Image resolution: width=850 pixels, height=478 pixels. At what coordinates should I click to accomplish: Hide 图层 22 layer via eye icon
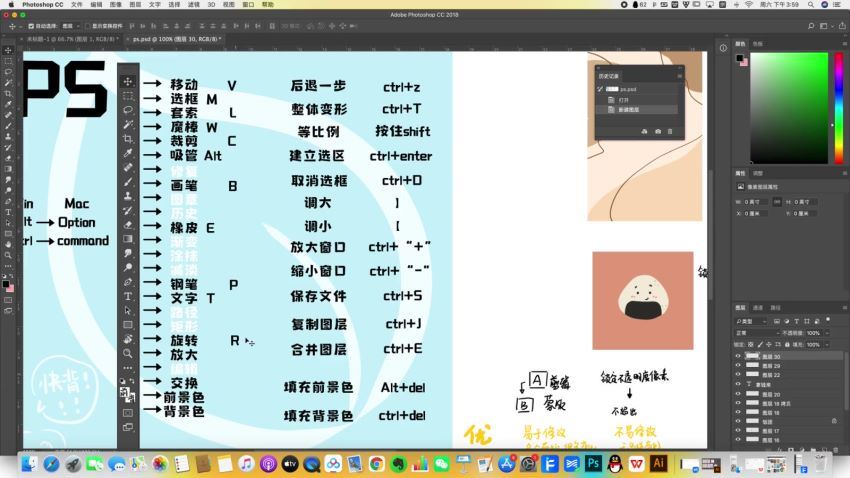[738, 374]
